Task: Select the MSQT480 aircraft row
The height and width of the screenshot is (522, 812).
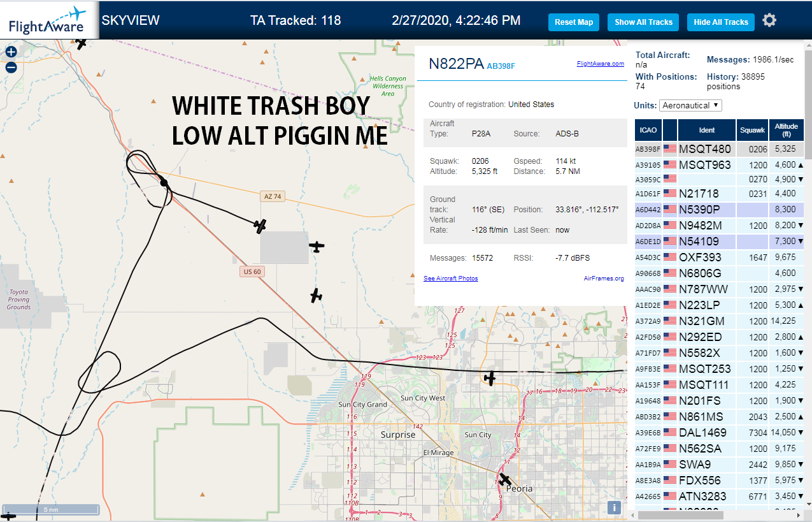Action: 720,149
